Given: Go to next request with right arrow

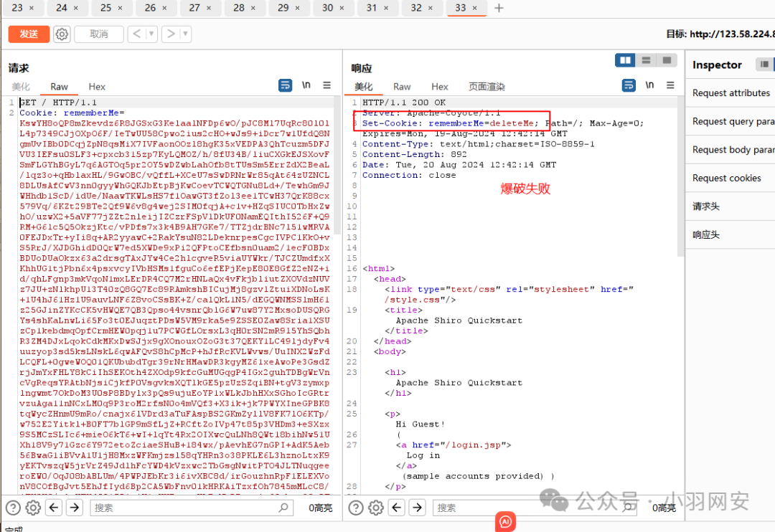Looking at the screenshot, I should tap(171, 34).
